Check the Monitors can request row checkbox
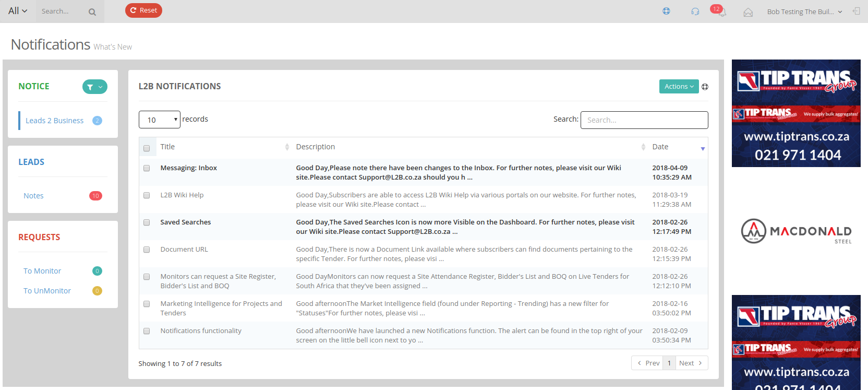The image size is (868, 390). pyautogui.click(x=147, y=277)
